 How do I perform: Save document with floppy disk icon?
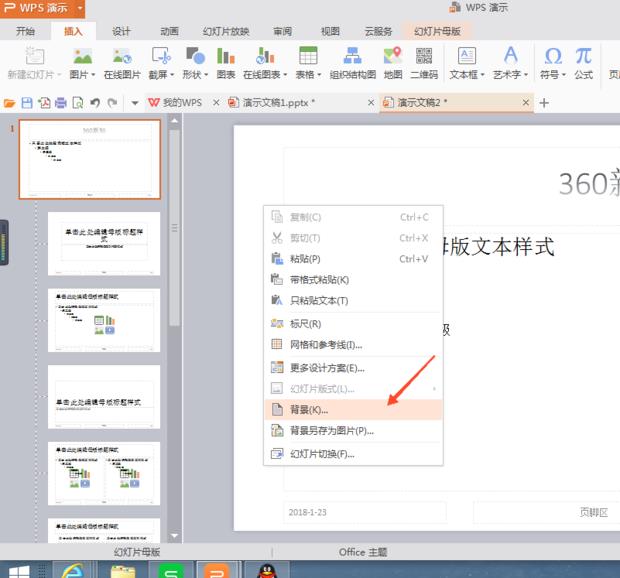(27, 103)
